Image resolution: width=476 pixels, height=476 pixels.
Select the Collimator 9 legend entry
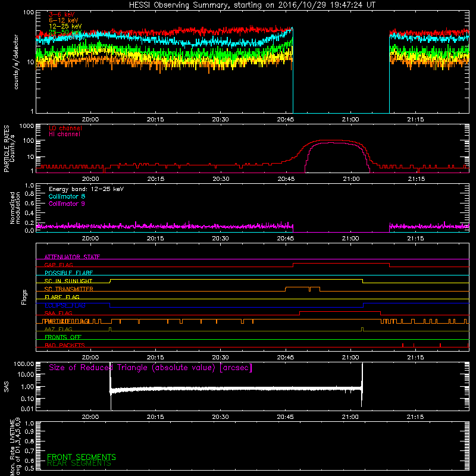click(67, 203)
